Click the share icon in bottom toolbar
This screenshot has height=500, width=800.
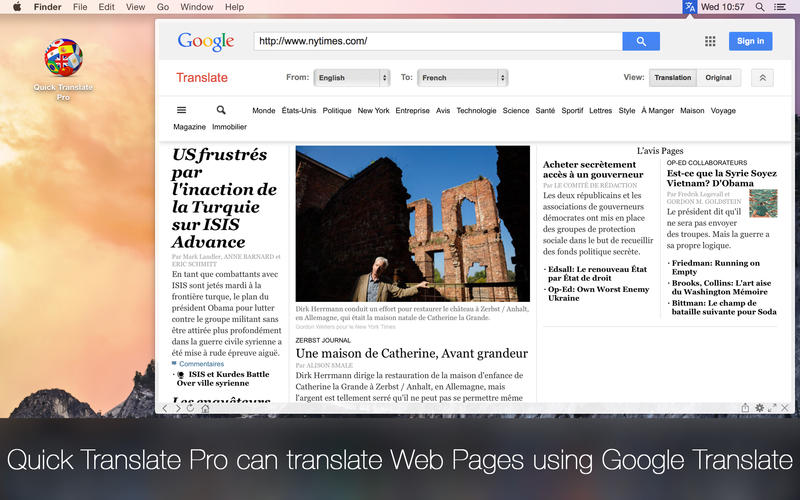point(745,408)
